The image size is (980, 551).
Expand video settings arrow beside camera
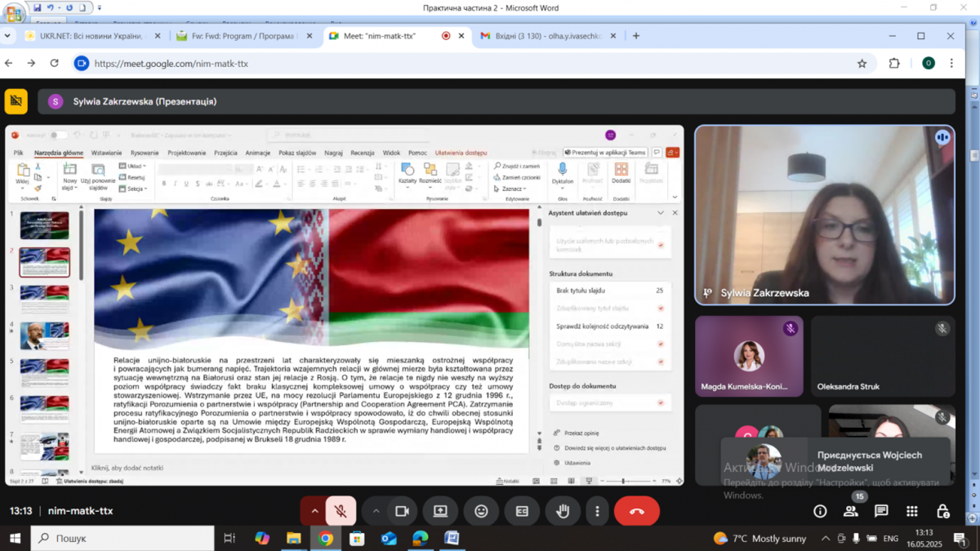376,511
